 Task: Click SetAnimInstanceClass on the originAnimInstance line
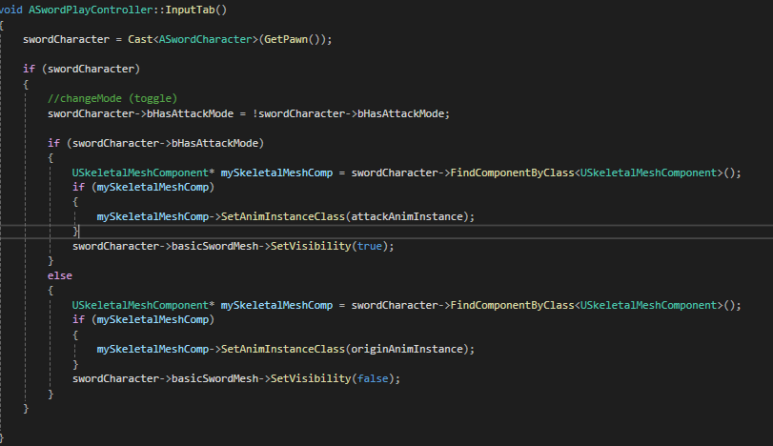coord(282,349)
